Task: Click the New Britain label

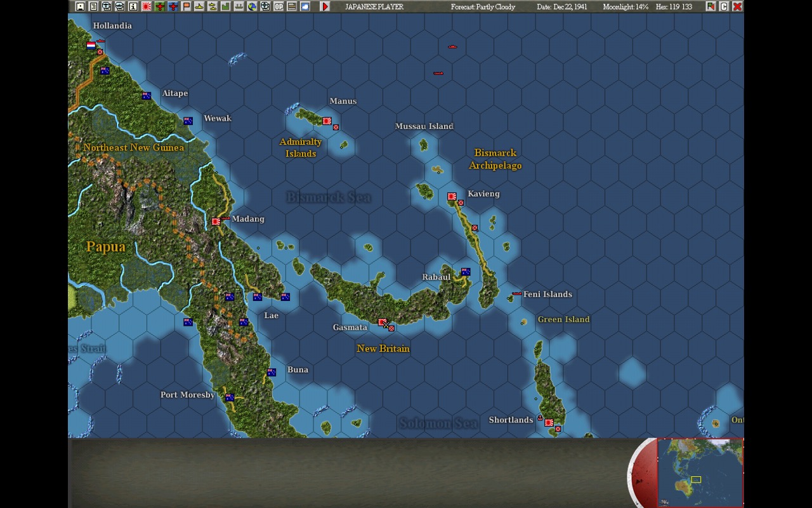Action: point(383,349)
